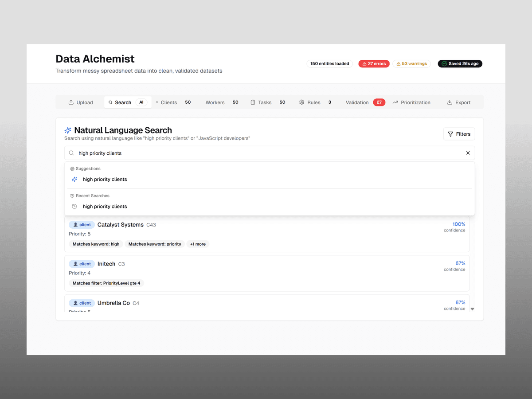The height and width of the screenshot is (399, 532).
Task: Click the magnifier icon in the search field
Action: [71, 153]
